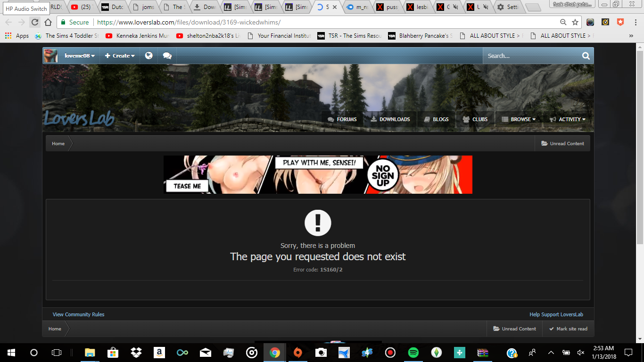644x362 pixels.
Task: Open the Windows Start menu
Action: [11, 353]
